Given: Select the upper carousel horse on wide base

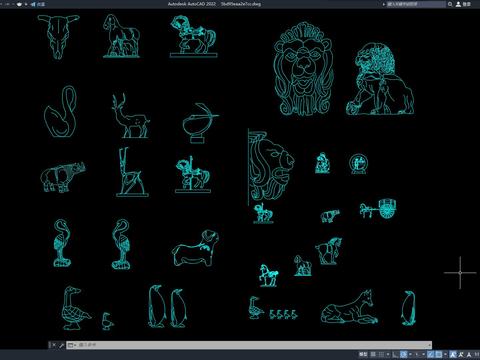Looking at the screenshot, I should (194, 36).
